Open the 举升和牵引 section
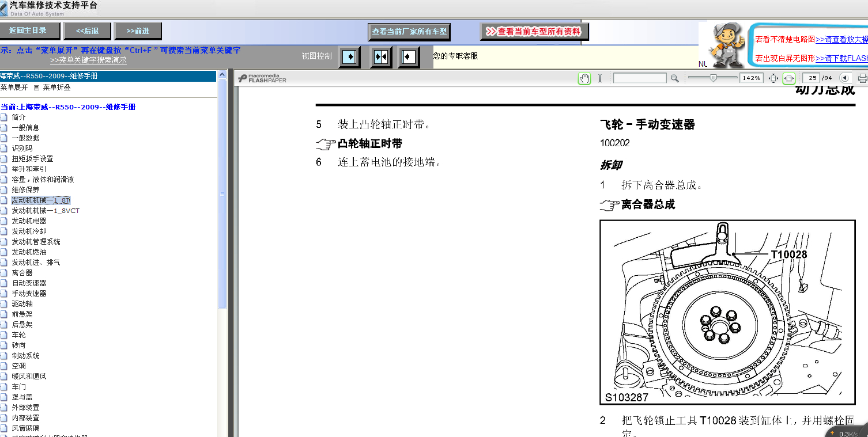The image size is (868, 437). pos(29,169)
